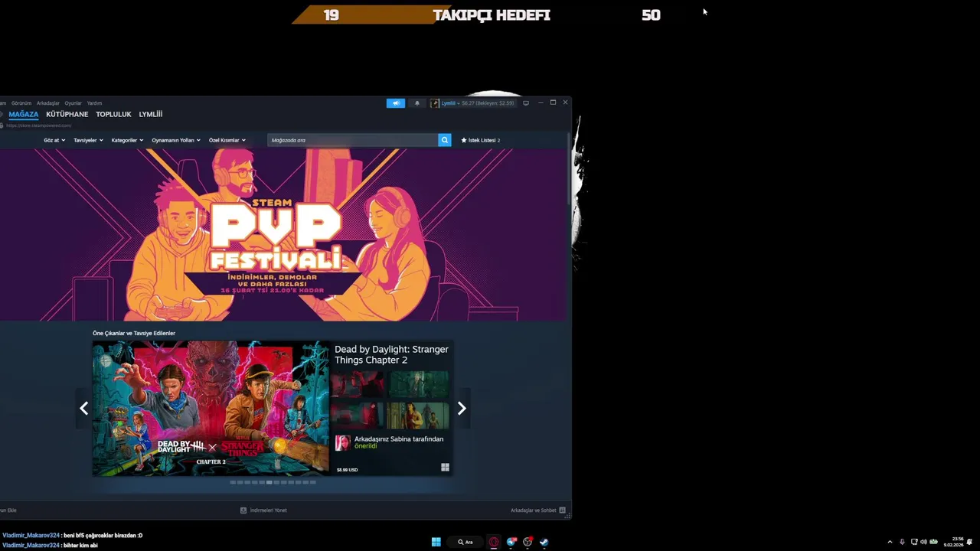Click the Friends and Chat icon at bottom right
The width and height of the screenshot is (980, 551).
pos(562,510)
